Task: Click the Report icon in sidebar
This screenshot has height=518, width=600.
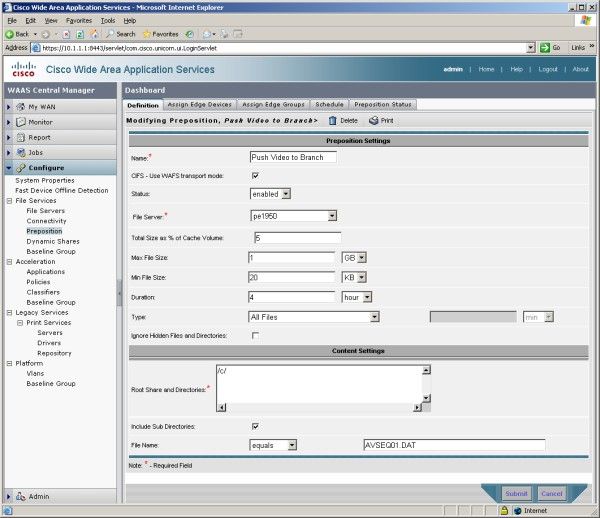Action: (x=21, y=137)
